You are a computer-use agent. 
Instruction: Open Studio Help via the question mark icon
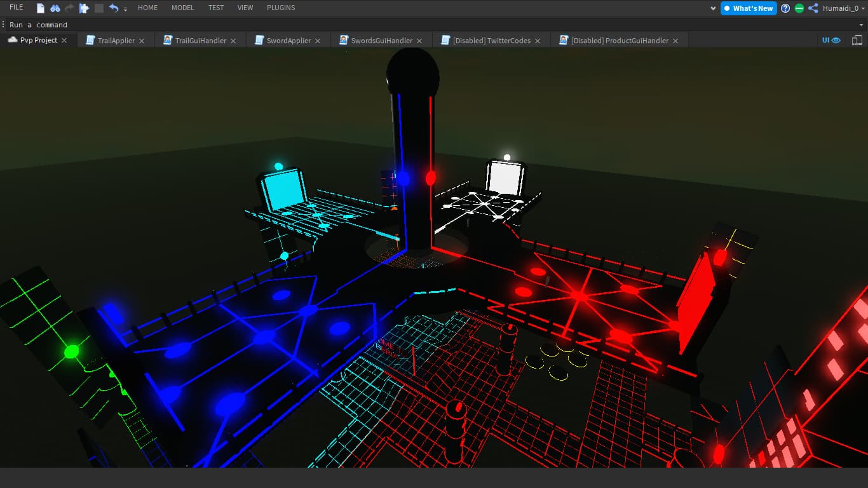click(x=785, y=8)
